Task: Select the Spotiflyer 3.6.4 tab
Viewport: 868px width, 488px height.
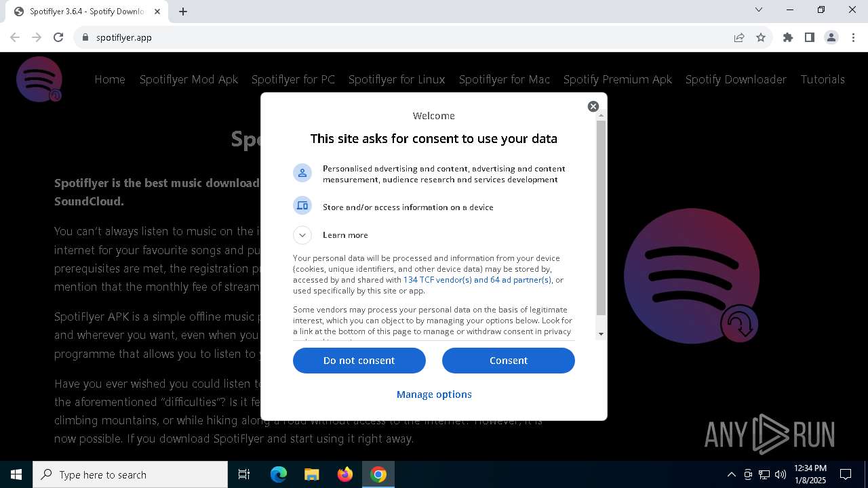Action: pyautogui.click(x=87, y=12)
